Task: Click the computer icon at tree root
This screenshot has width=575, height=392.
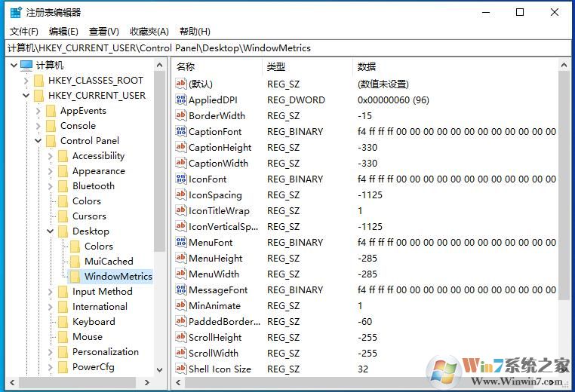Action: click(26, 66)
